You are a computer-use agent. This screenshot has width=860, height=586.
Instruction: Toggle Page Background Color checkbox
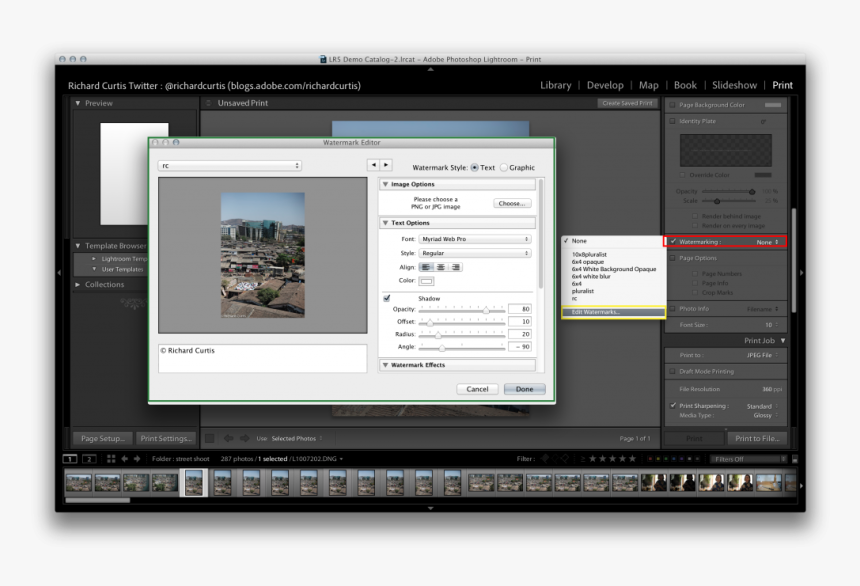point(672,104)
